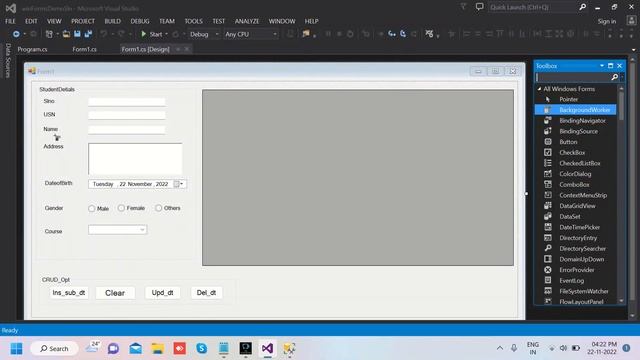Screen dimensions: 640x360
Task: Select the Button control in Toolbox
Action: [x=576, y=142]
